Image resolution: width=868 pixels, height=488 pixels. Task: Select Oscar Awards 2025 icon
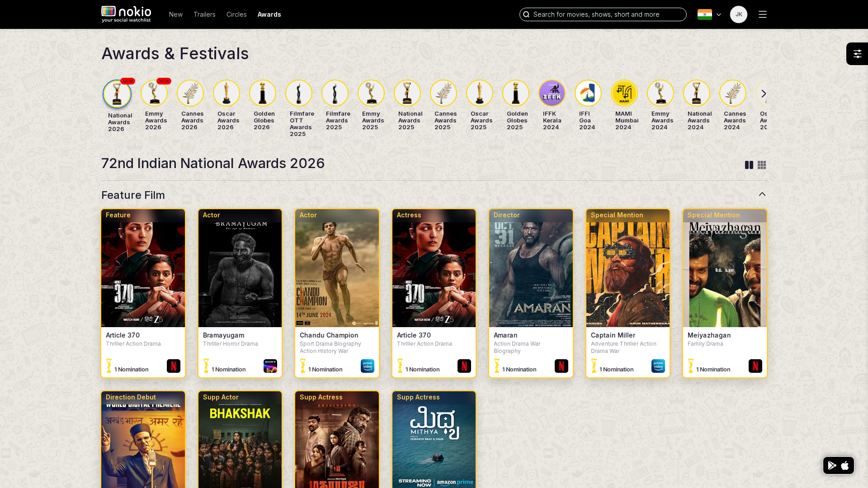(x=480, y=93)
